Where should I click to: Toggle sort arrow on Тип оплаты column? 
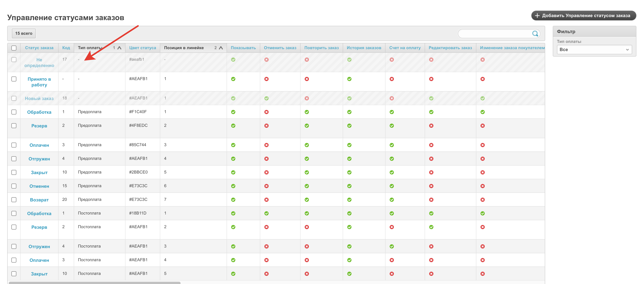click(x=120, y=48)
